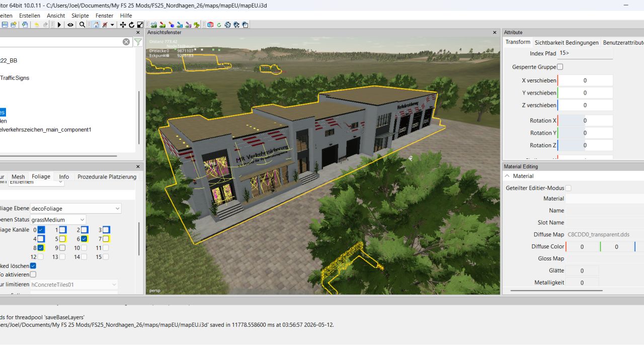Click the scenegraph search input field

[60, 42]
